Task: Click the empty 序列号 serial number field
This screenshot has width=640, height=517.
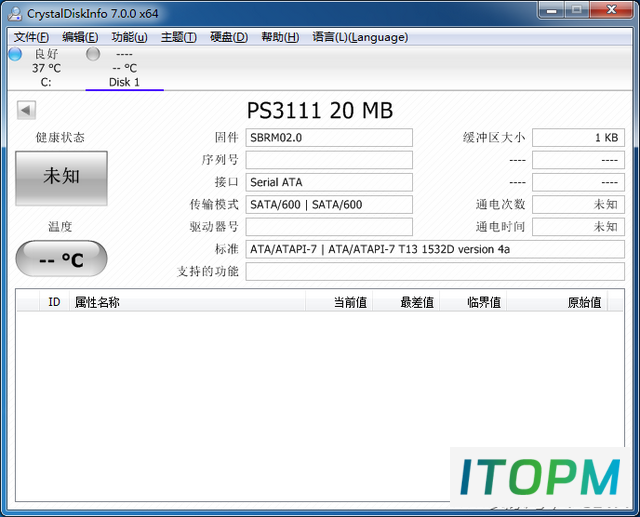Action: tap(329, 160)
